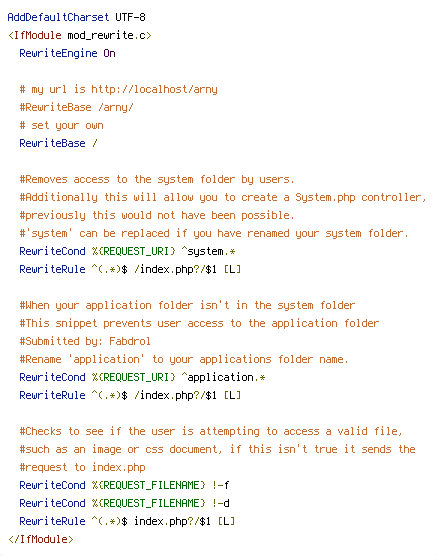Click the active RewriteBase / directive

[x=58, y=143]
